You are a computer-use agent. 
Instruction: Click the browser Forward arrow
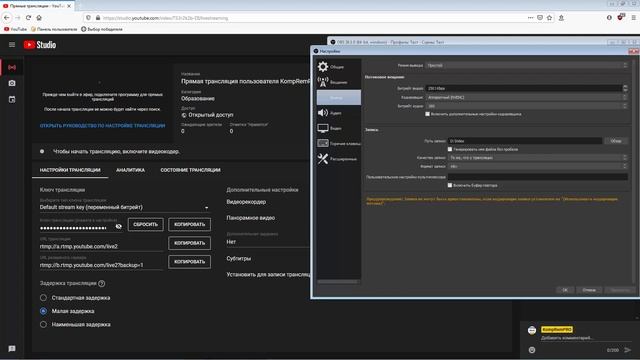point(18,18)
